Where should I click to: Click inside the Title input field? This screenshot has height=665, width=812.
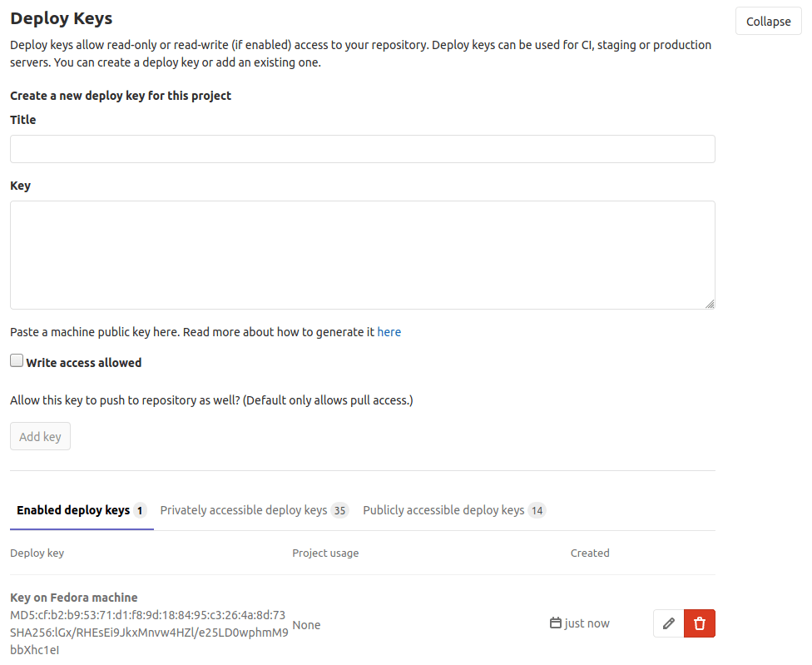point(362,148)
